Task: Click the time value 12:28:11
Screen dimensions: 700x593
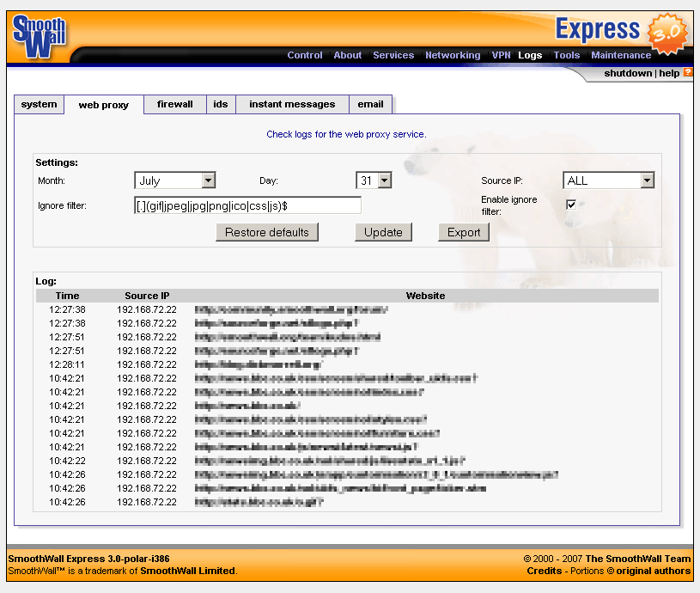Action: 67,364
